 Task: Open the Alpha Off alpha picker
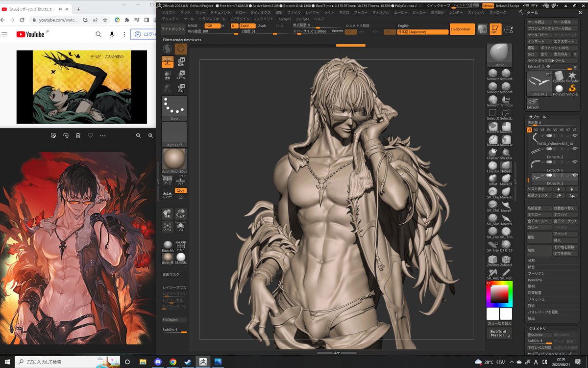(174, 134)
